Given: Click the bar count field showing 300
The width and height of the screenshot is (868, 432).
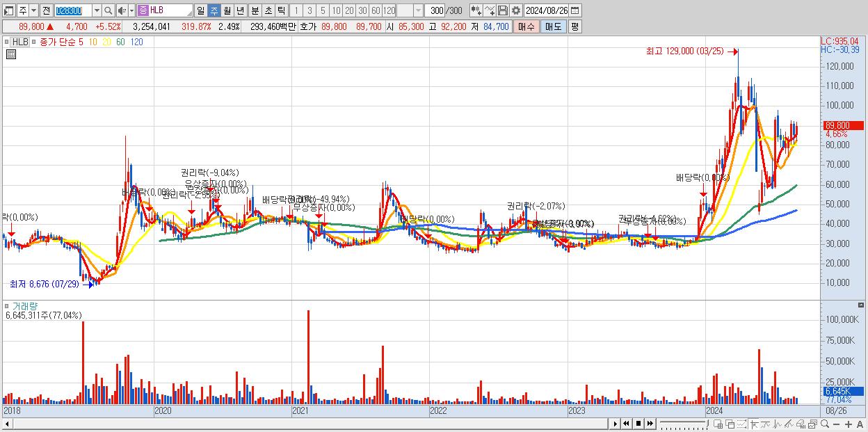Looking at the screenshot, I should pos(435,10).
